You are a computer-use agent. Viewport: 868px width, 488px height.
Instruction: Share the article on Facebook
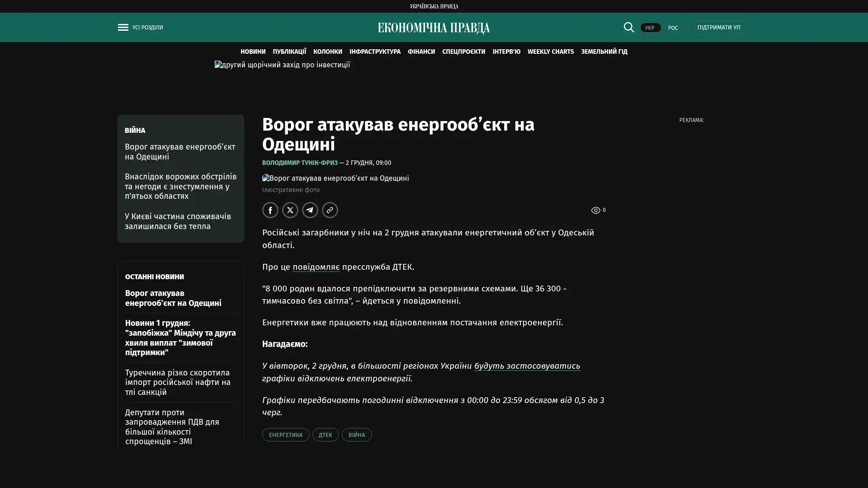270,210
